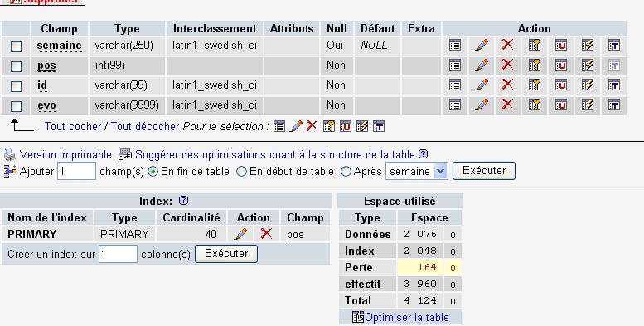This screenshot has width=644, height=326.
Task: Delete the evo field with red X
Action: click(x=507, y=105)
